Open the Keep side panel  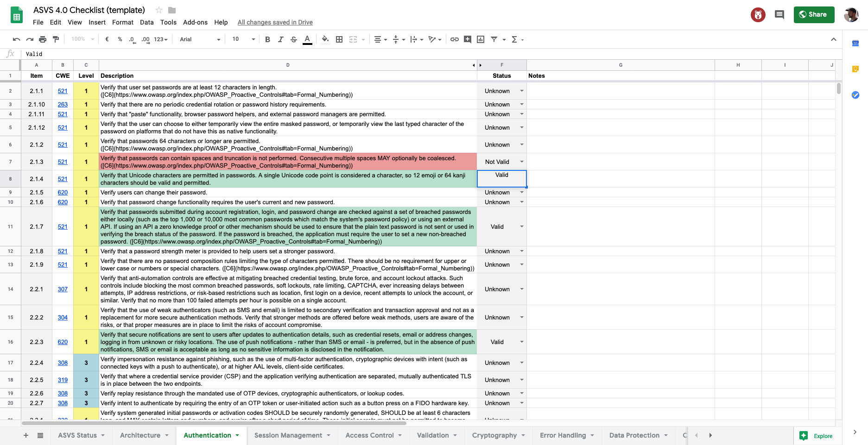pos(855,69)
